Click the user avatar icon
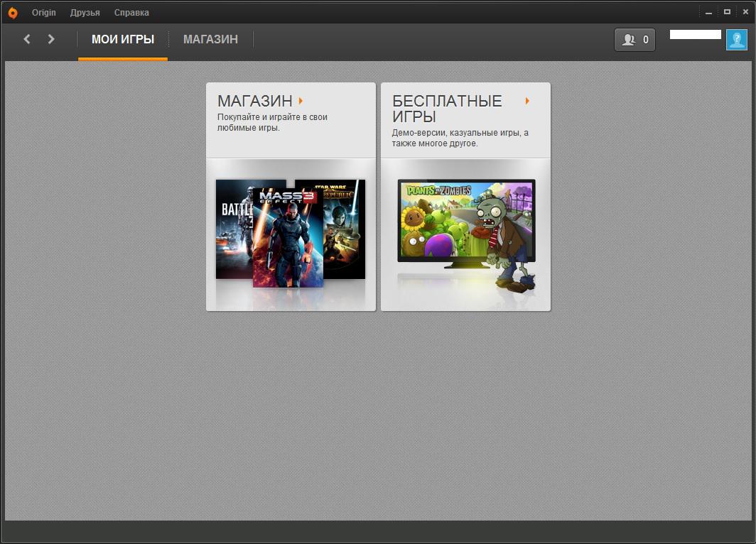Screen dimensions: 756x544 [x=737, y=40]
